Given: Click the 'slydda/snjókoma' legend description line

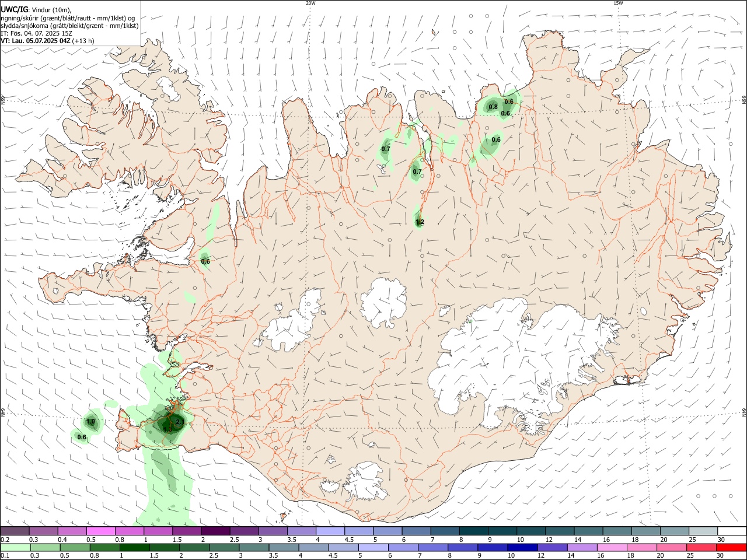Looking at the screenshot, I should click(69, 26).
